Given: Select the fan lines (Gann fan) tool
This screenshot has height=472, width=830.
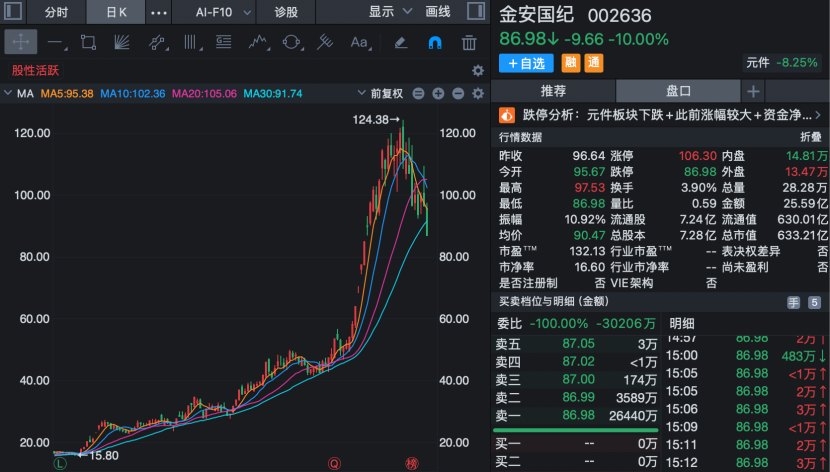Looking at the screenshot, I should 122,42.
